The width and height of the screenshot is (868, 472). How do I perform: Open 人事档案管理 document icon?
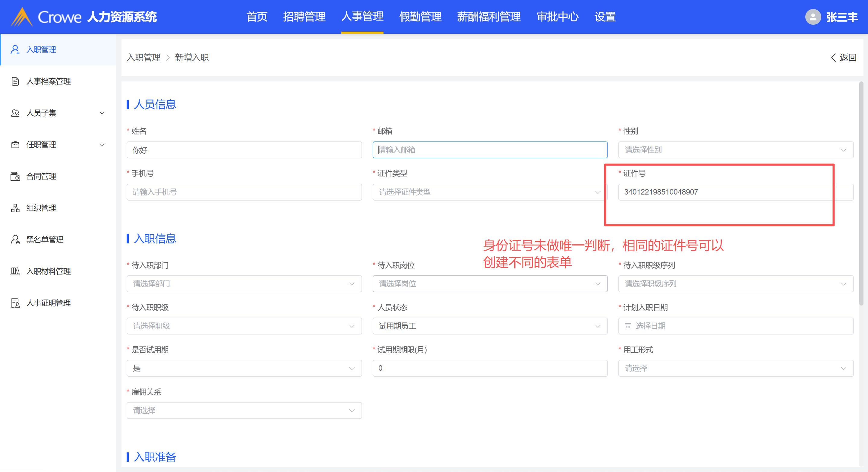[x=15, y=81]
